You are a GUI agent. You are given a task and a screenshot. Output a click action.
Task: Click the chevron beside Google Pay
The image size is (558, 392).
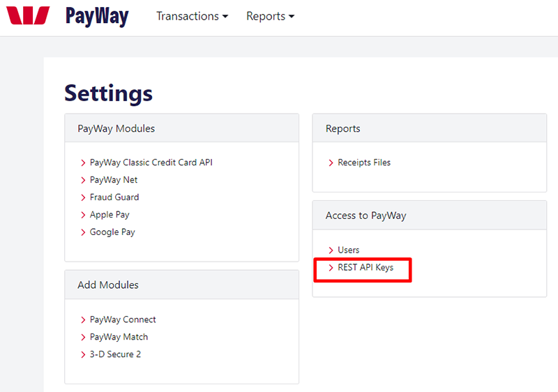pos(83,233)
